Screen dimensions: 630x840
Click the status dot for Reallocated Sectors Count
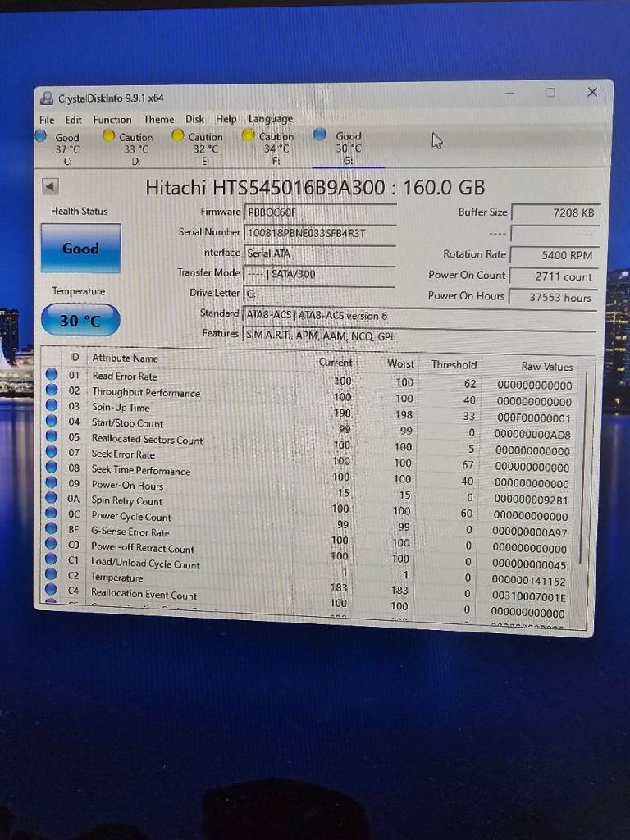click(x=52, y=436)
